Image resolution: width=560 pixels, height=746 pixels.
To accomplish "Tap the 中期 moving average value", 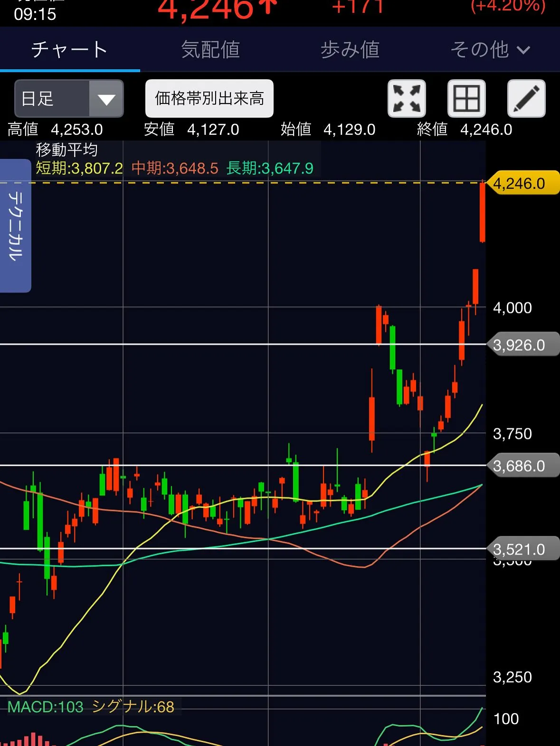I will click(175, 168).
